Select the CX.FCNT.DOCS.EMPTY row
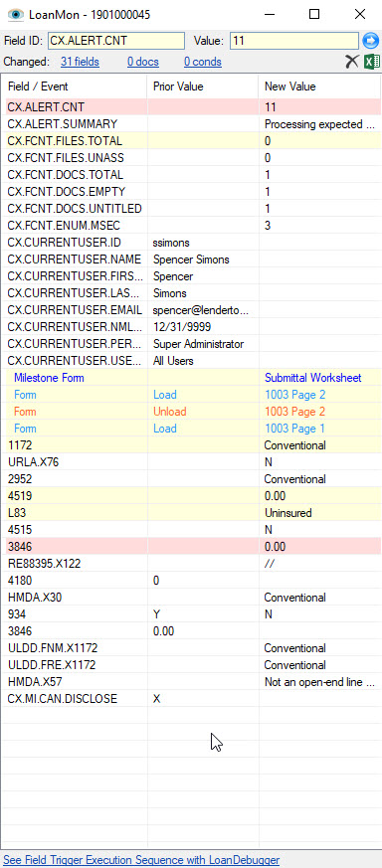 (x=191, y=192)
